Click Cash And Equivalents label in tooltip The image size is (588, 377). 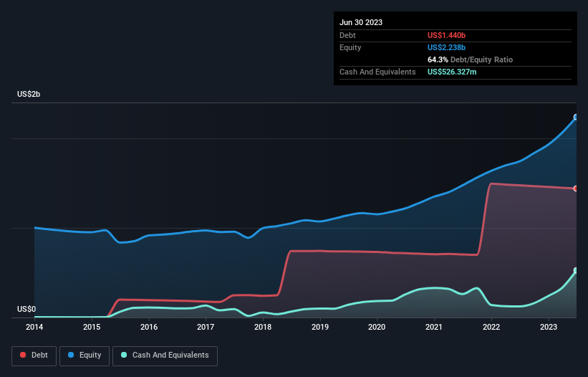coord(377,72)
